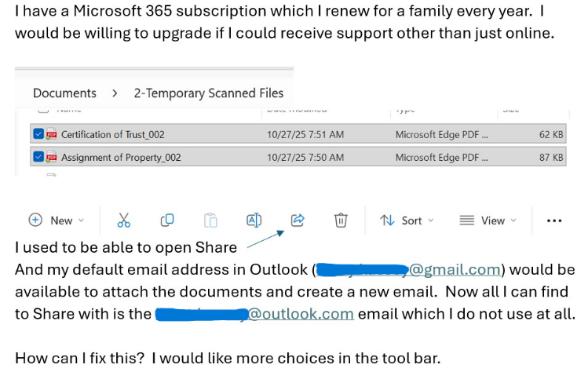Click type cell in the 87 KB row

pos(442,158)
